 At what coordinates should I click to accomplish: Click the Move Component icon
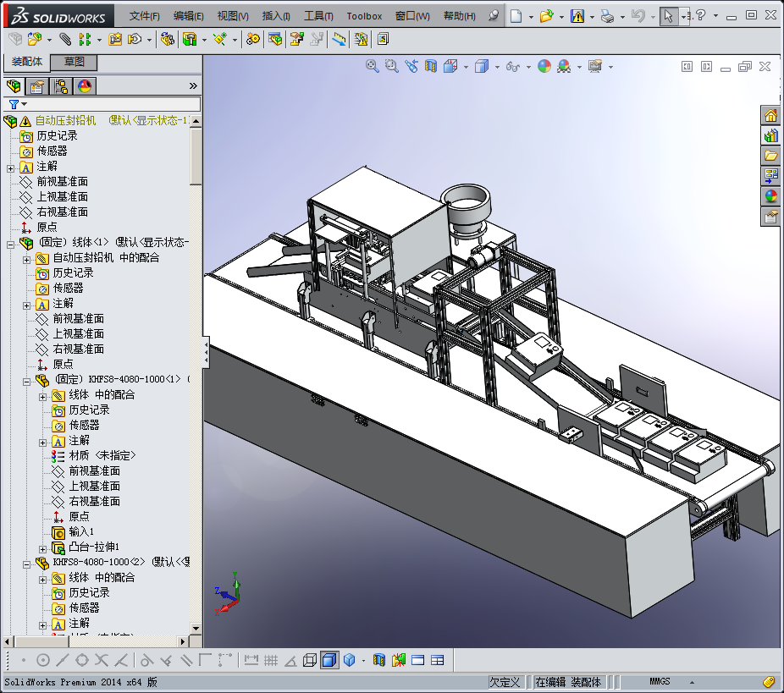(135, 39)
